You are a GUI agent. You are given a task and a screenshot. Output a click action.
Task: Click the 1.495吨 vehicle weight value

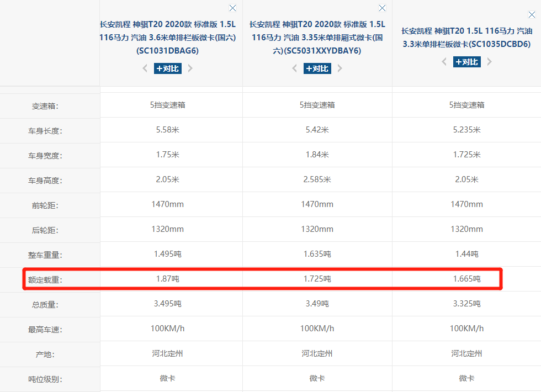pyautogui.click(x=168, y=254)
